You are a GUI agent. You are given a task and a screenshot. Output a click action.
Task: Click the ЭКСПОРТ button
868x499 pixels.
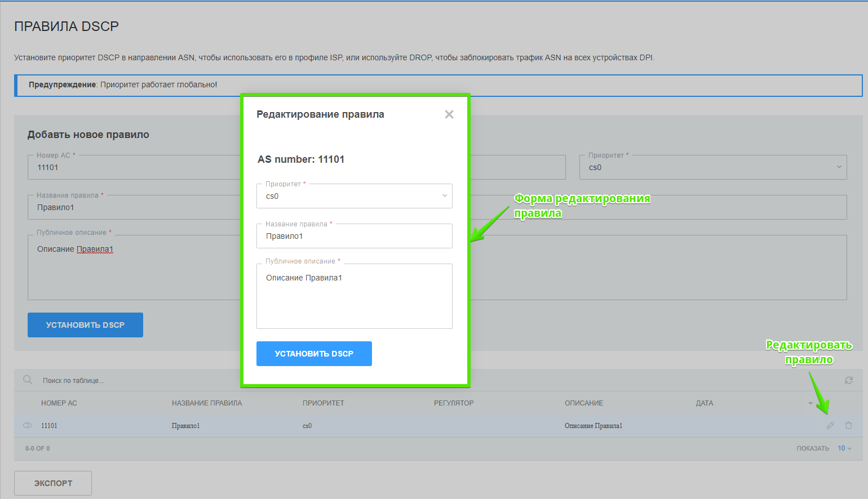click(53, 483)
